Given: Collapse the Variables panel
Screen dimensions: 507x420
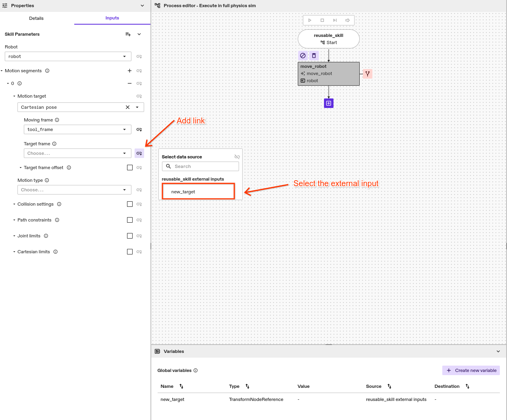Looking at the screenshot, I should (498, 351).
